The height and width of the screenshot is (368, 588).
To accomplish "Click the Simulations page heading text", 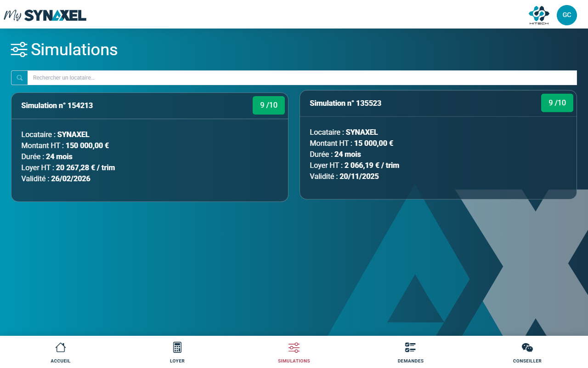I will [74, 50].
